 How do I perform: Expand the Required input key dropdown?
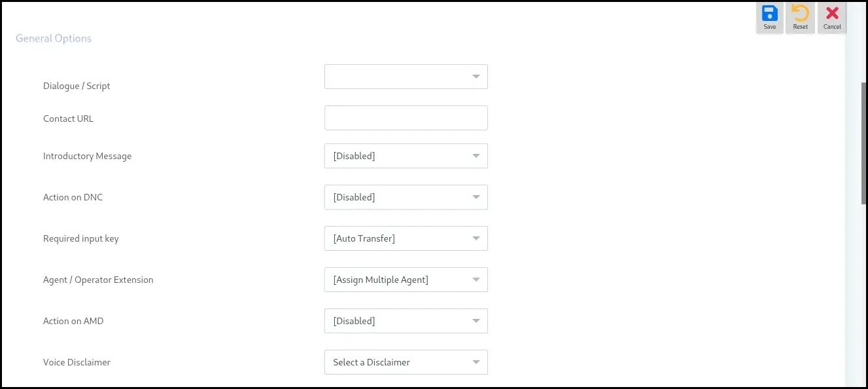point(406,238)
